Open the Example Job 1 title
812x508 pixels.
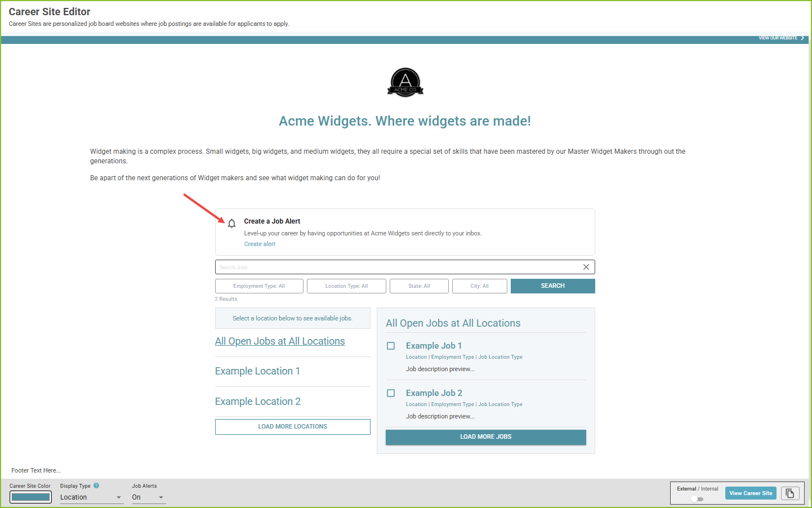[434, 346]
